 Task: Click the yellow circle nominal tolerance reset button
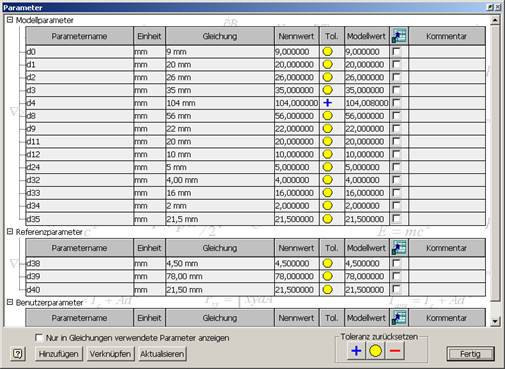pos(375,351)
